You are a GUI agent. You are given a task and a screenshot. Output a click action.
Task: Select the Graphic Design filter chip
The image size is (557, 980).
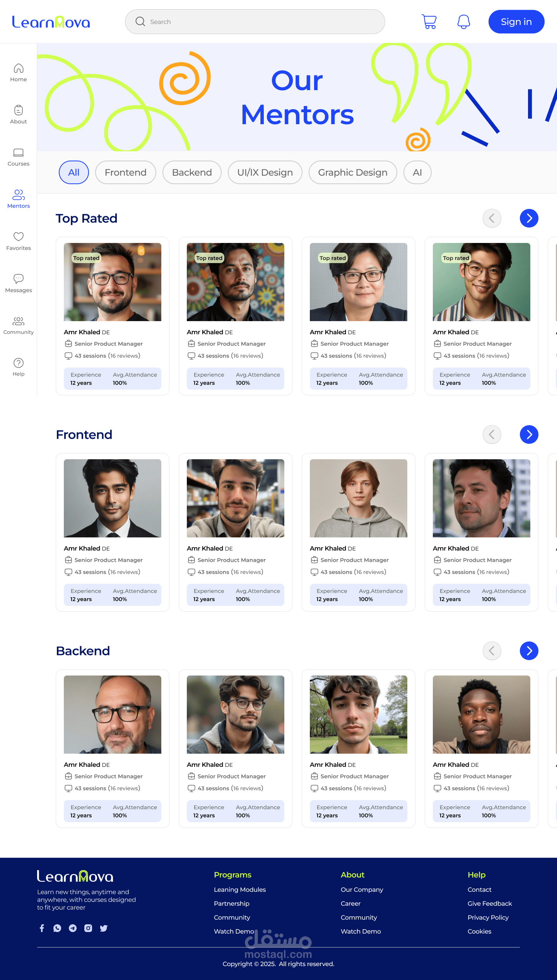(353, 172)
